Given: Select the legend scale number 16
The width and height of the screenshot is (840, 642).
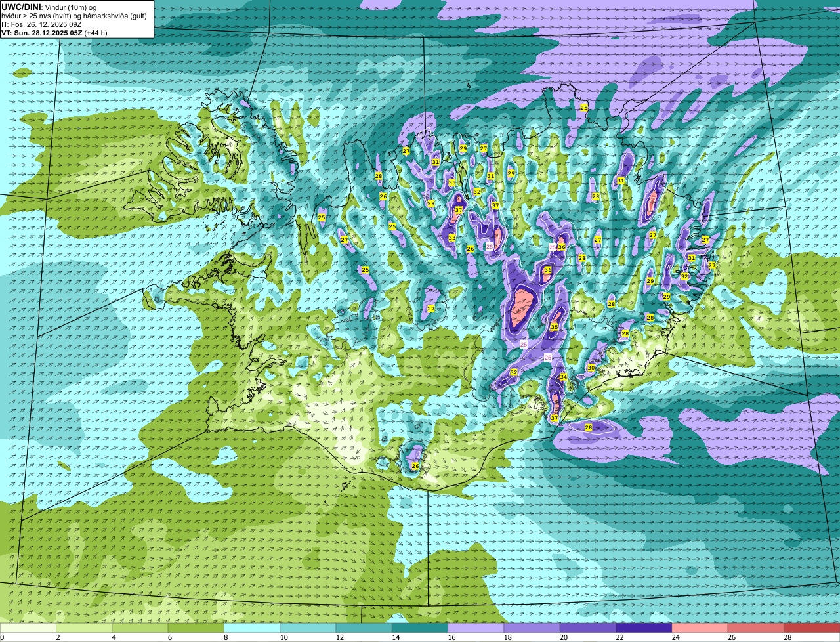Looking at the screenshot, I should click(451, 637).
